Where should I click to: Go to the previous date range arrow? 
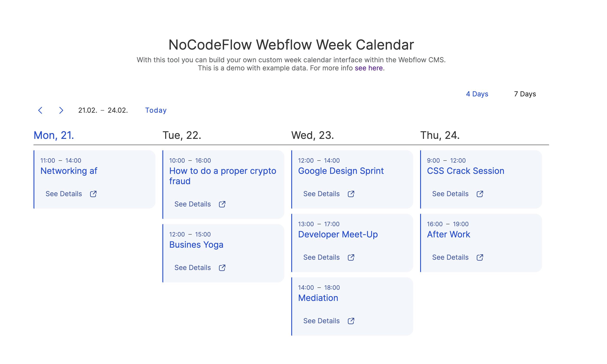click(40, 110)
